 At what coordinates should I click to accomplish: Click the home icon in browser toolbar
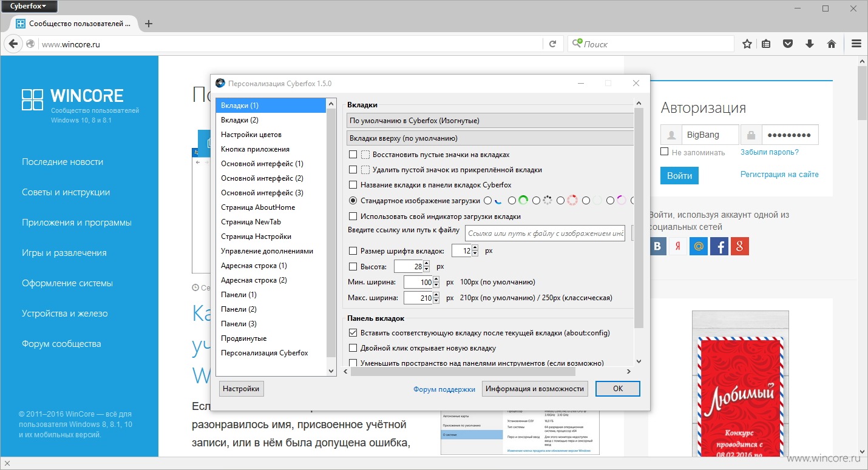point(832,44)
